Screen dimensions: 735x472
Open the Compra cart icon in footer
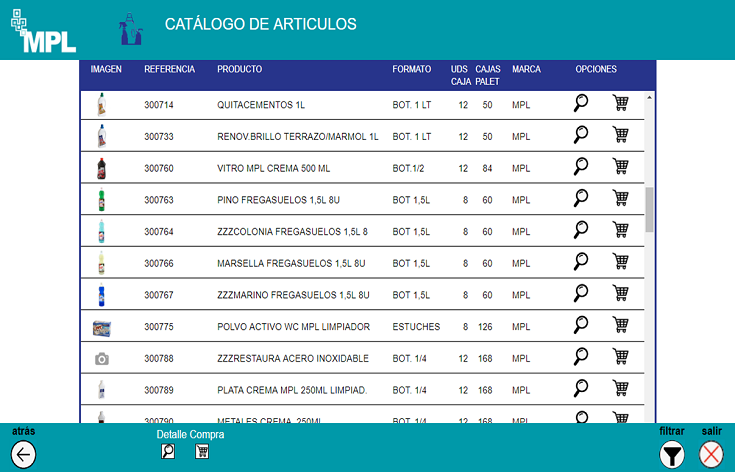[202, 451]
